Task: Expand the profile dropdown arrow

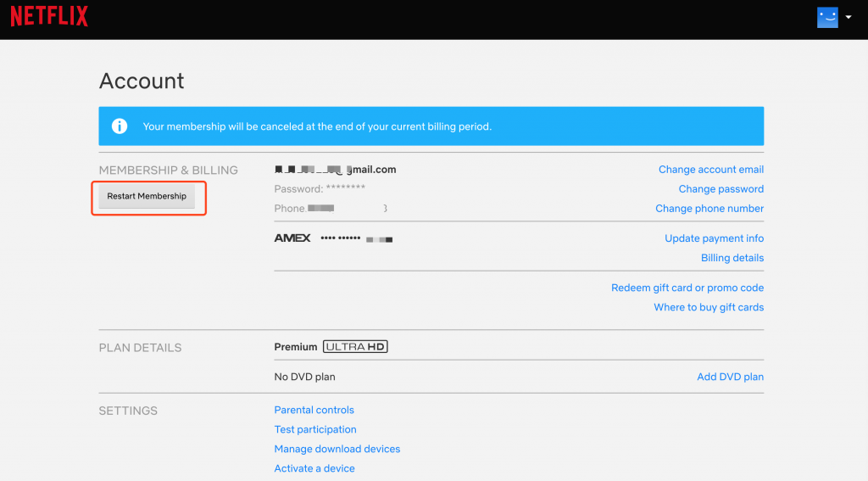Action: click(x=848, y=17)
